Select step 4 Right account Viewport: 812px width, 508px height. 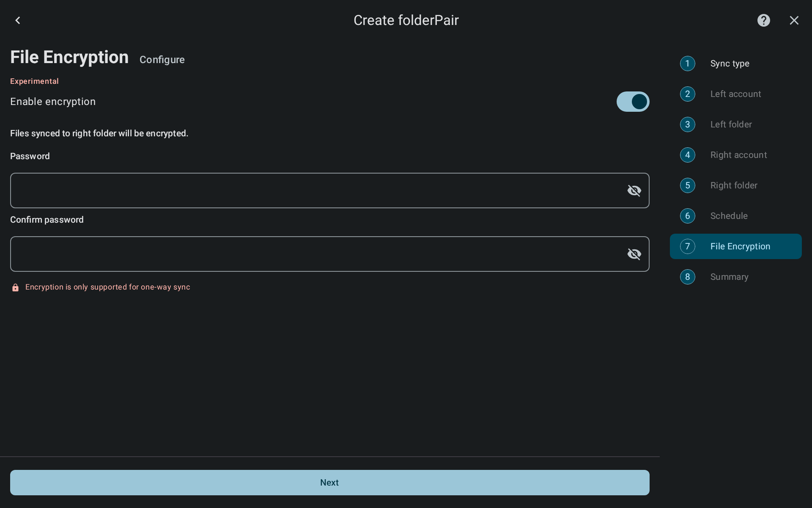[x=735, y=155]
